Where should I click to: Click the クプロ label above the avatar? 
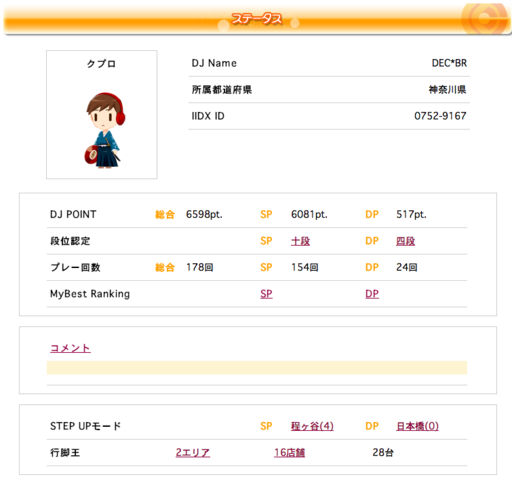pos(101,64)
